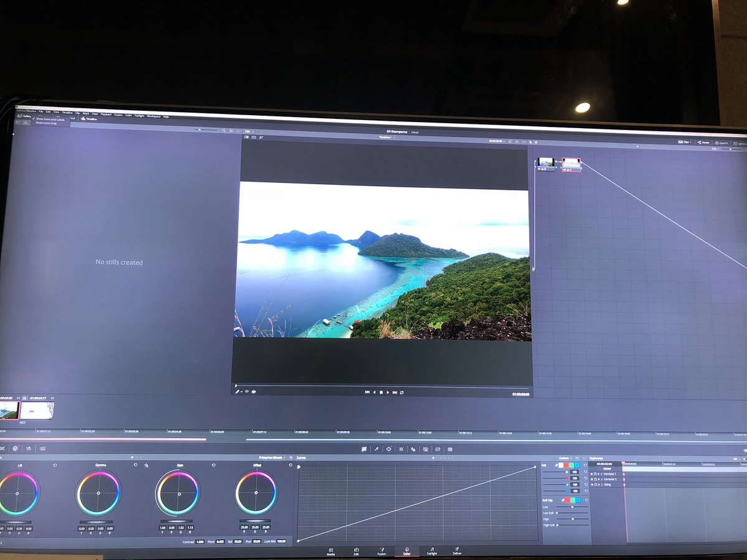Choose Show Icons Only menu entry
Image resolution: width=747 pixels, height=560 pixels.
coord(46,123)
